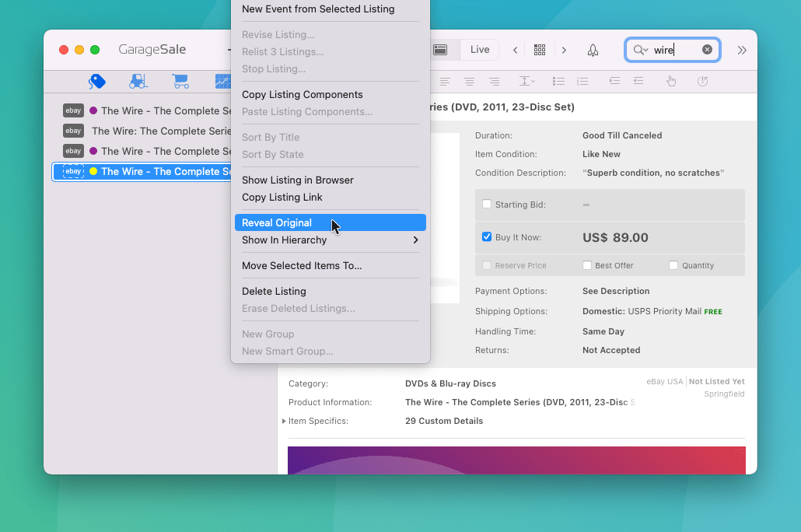
Task: Insert a numbered list
Action: point(582,81)
